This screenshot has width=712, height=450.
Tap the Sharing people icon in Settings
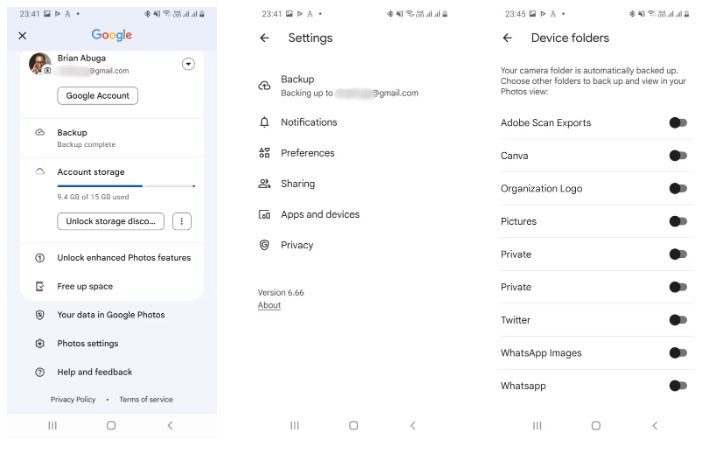click(264, 184)
